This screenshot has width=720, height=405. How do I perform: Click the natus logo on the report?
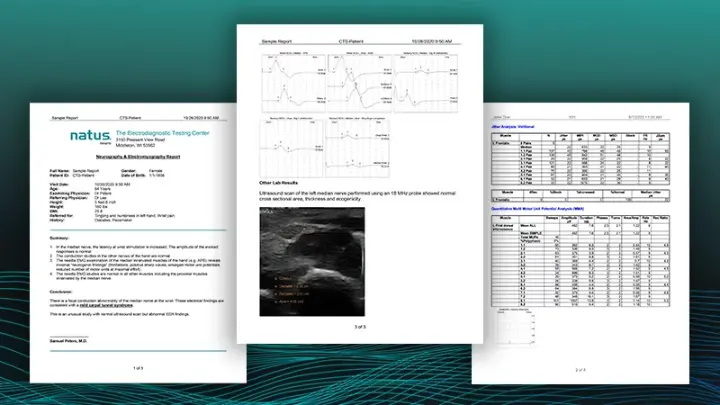pos(90,136)
